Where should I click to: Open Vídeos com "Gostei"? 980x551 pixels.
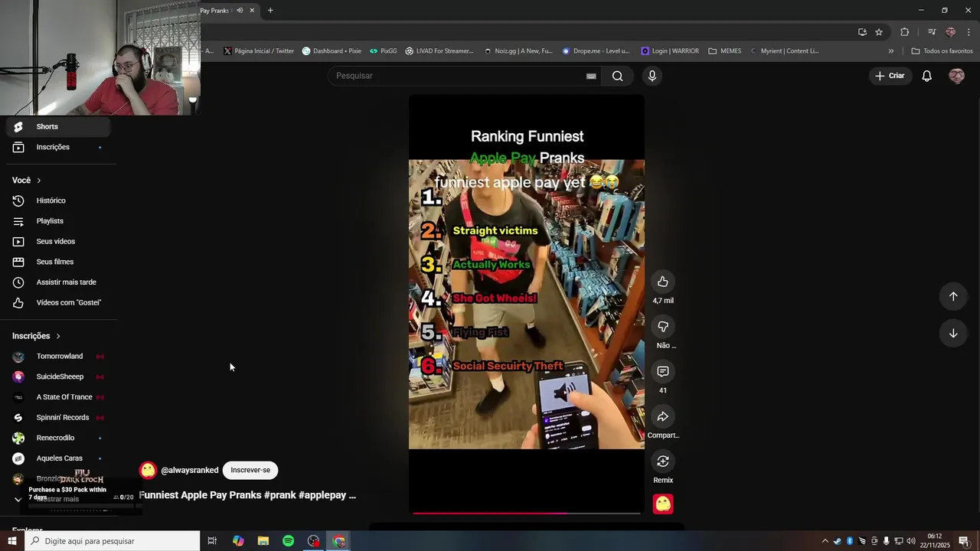(x=58, y=303)
